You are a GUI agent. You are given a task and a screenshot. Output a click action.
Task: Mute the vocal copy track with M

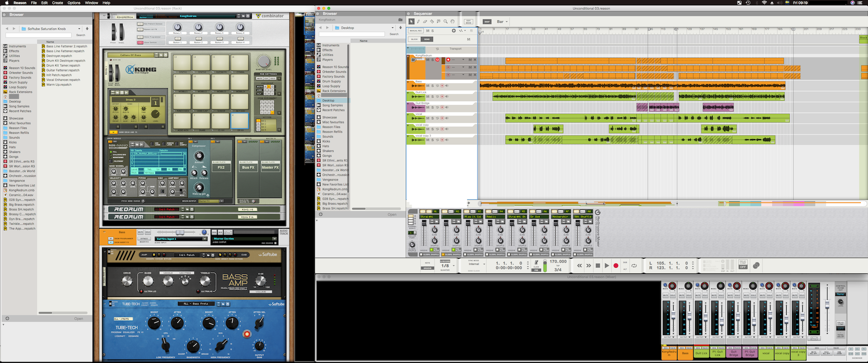coord(428,129)
